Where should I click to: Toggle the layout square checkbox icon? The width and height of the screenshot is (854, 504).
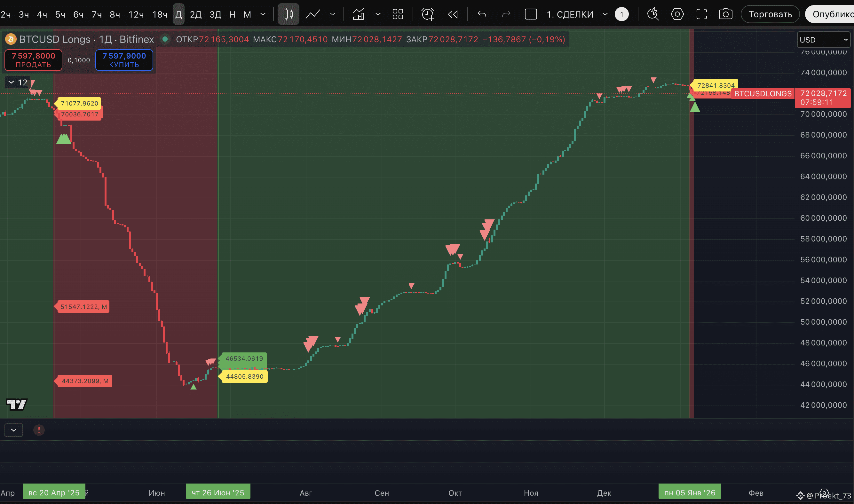point(531,14)
